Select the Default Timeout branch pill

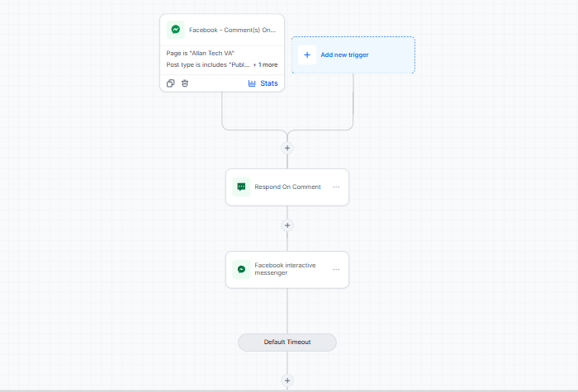(x=287, y=342)
